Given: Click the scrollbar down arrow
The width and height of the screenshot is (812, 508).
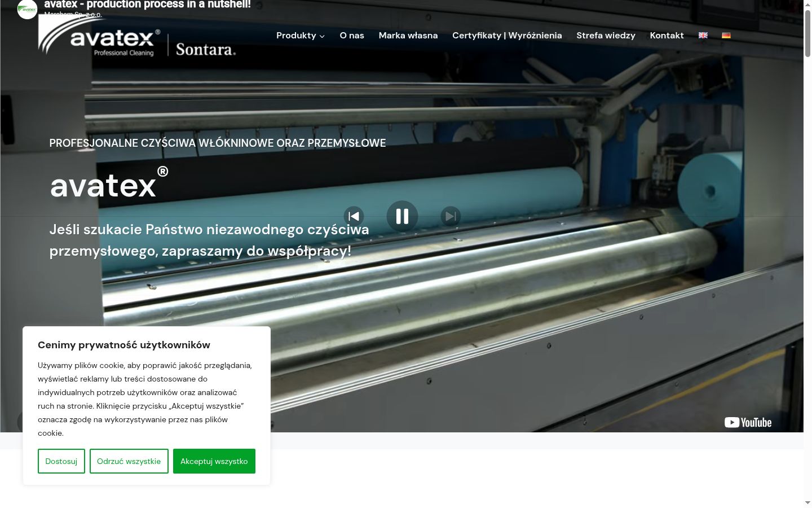Looking at the screenshot, I should [x=807, y=502].
